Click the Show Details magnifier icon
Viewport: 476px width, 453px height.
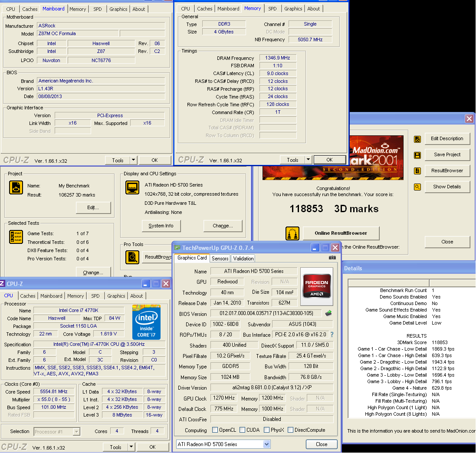click(417, 187)
